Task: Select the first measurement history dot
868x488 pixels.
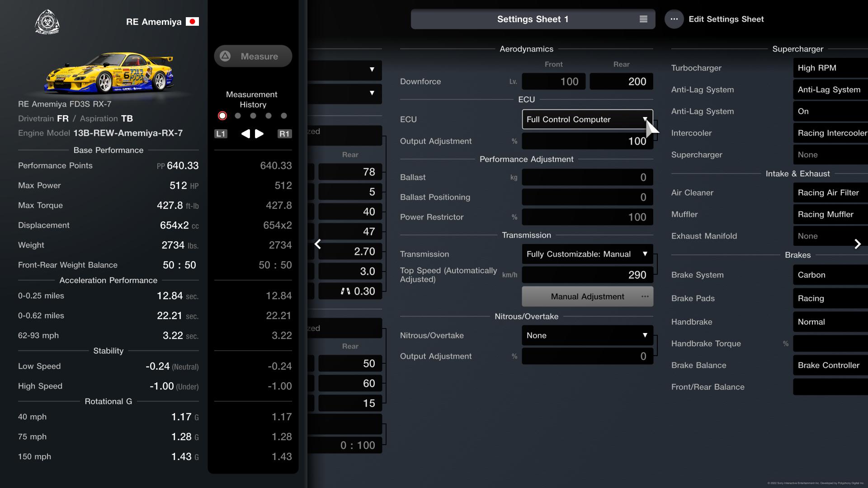Action: tap(222, 116)
